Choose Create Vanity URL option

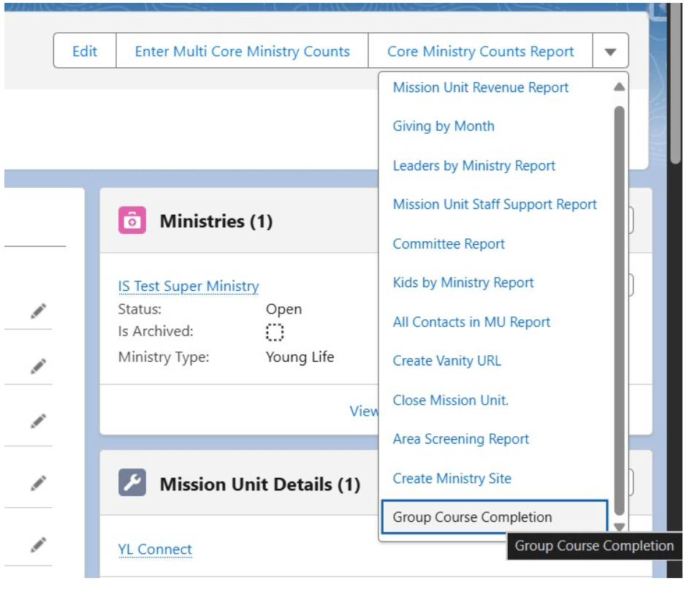tap(446, 361)
